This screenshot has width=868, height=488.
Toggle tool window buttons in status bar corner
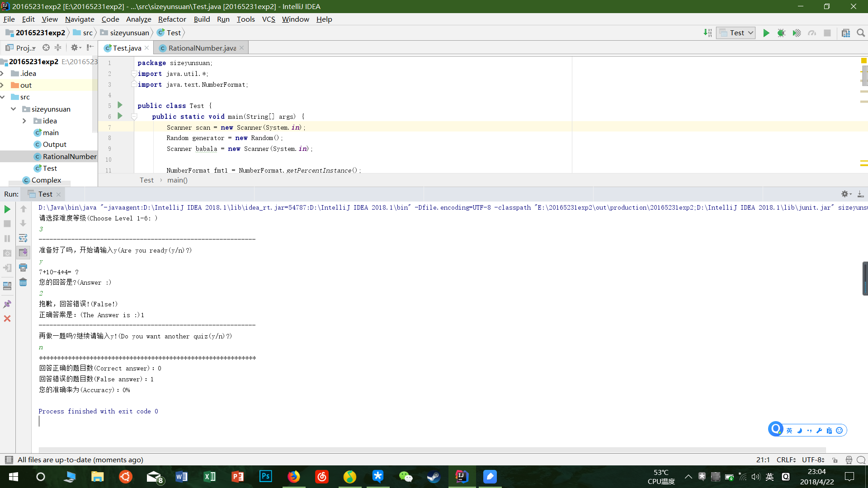(x=9, y=460)
